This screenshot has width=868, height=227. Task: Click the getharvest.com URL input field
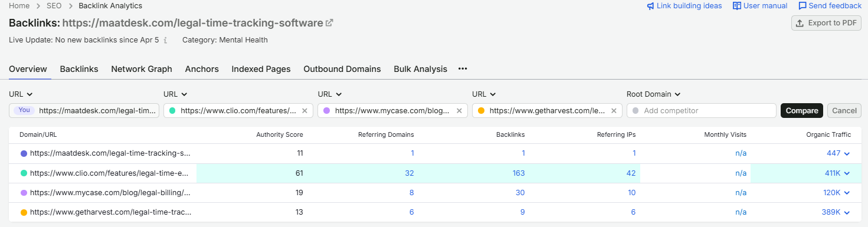click(x=548, y=111)
